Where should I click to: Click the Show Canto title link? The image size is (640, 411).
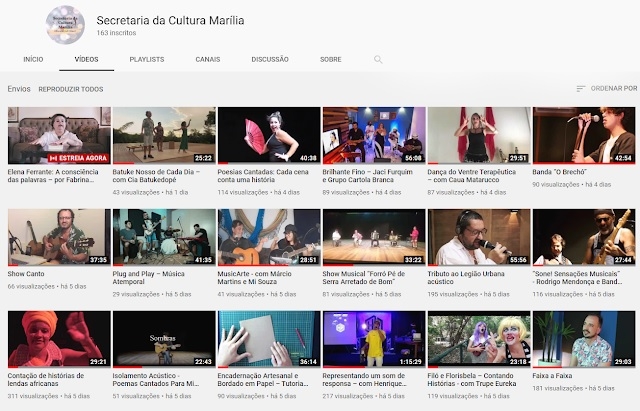26,274
